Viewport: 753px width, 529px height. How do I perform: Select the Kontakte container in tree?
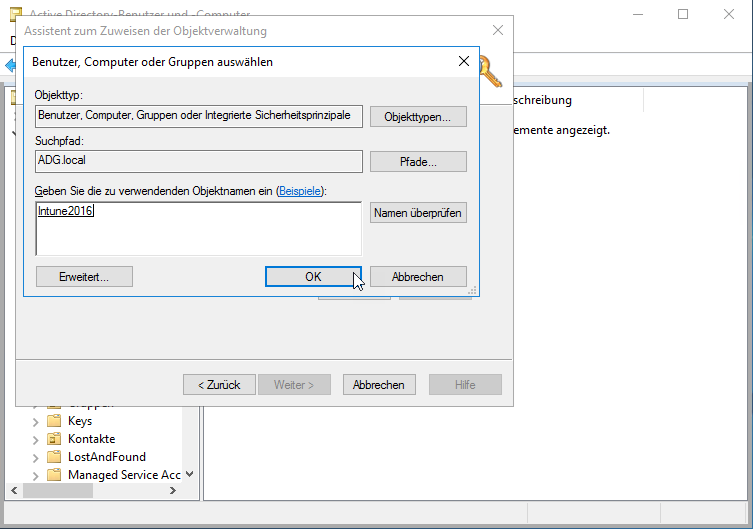[91, 439]
